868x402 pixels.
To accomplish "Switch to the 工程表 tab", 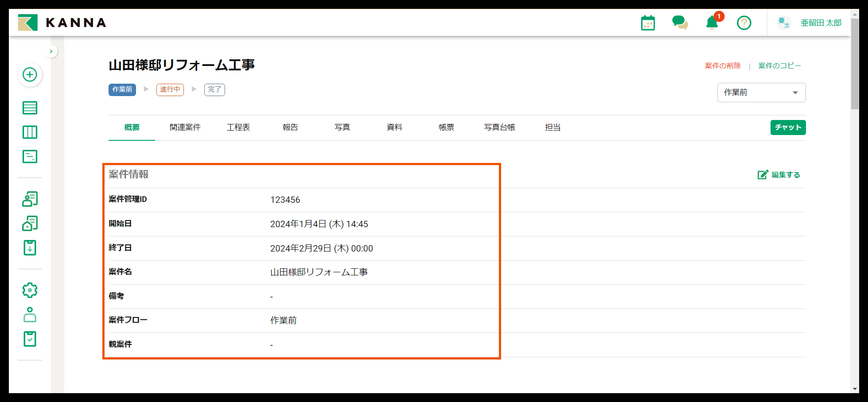I will [x=238, y=127].
